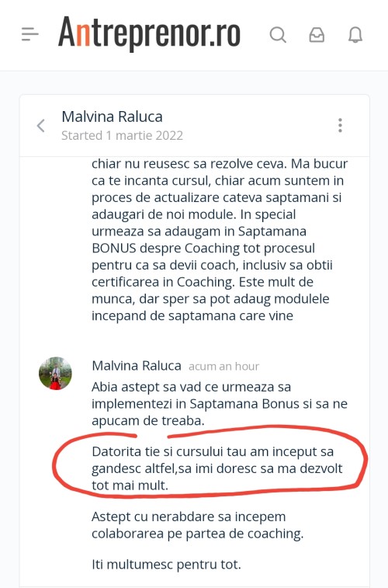Click the search magnifier icon
Image resolution: width=388 pixels, height=588 pixels.
[x=278, y=35]
